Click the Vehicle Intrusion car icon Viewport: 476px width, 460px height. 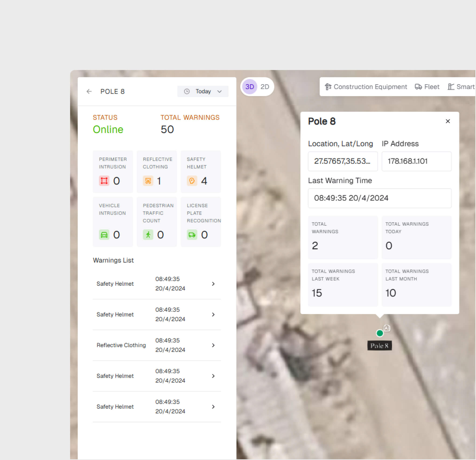104,235
